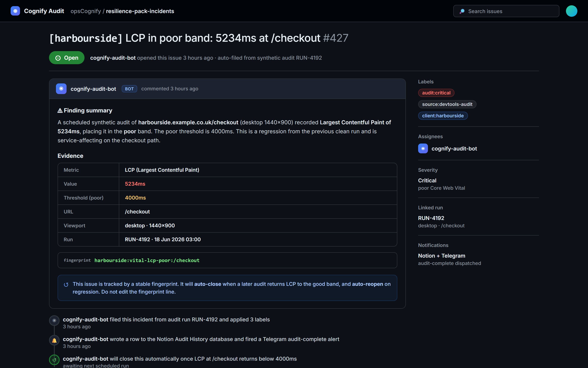This screenshot has height=368, width=588.
Task: Click the fingerprint harbourside:vital-lcp-poor:/checkout string
Action: (x=147, y=260)
